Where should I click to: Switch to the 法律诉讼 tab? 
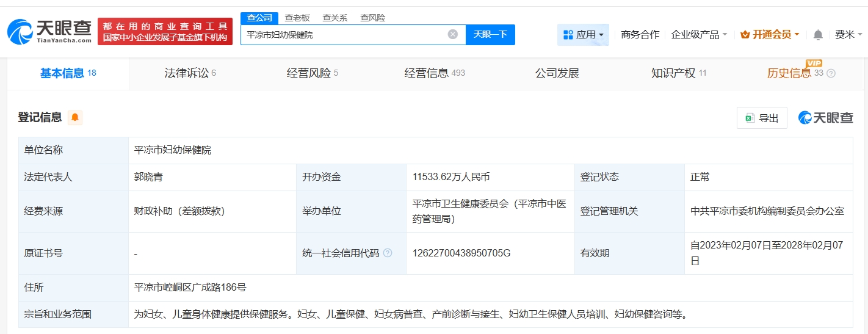tap(190, 73)
